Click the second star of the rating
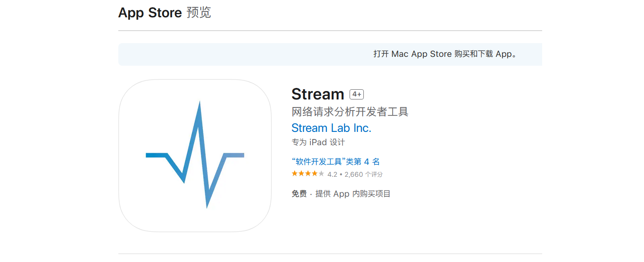Image resolution: width=644 pixels, height=262 pixels. [301, 174]
